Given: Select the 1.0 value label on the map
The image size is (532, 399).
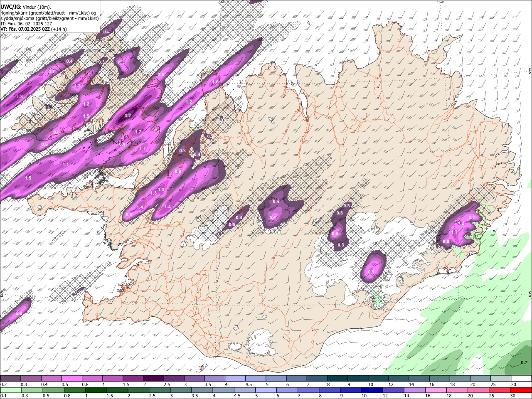Looking at the screenshot, I should [x=215, y=82].
